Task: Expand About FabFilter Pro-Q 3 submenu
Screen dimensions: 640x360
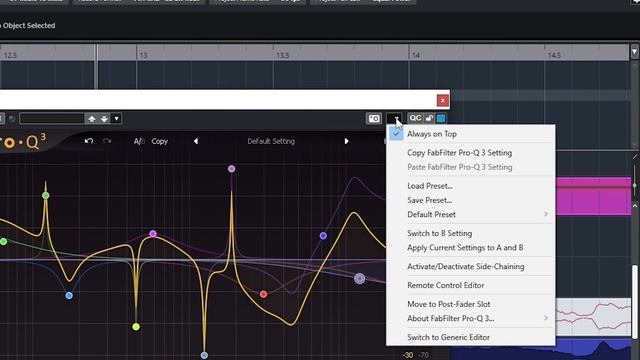Action: 471,318
